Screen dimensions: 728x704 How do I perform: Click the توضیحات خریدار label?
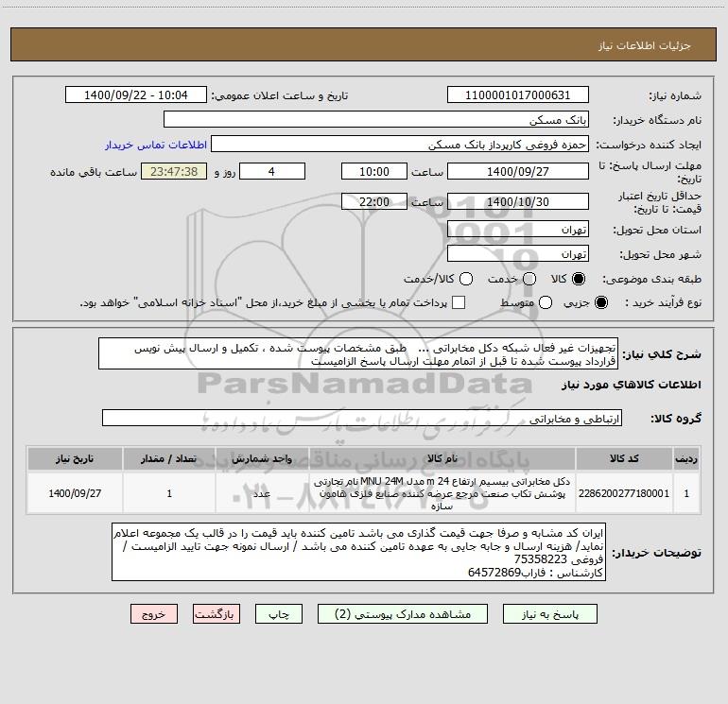[x=656, y=553]
